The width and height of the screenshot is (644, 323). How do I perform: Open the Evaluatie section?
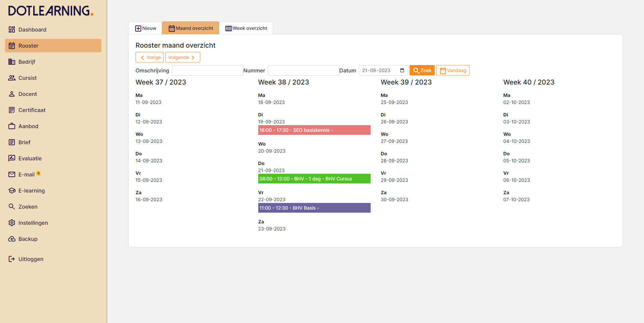[x=30, y=158]
